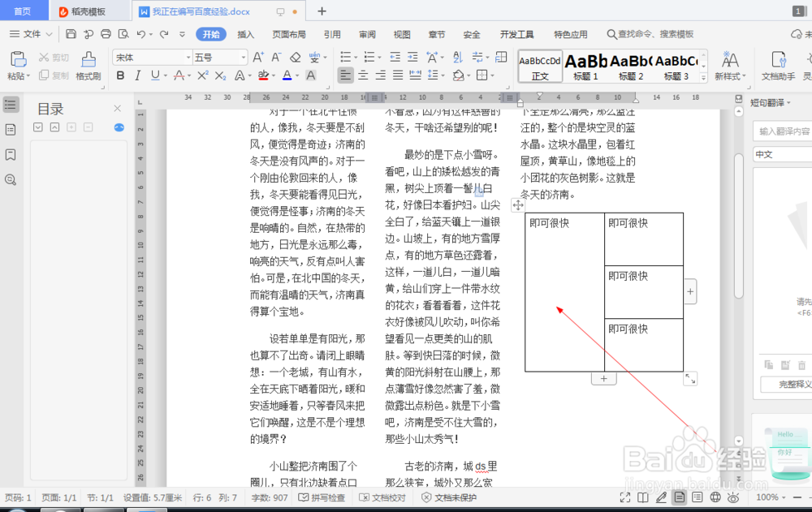This screenshot has width=812, height=512.
Task: Select the format painter (格式刷) tool
Action: (x=87, y=73)
